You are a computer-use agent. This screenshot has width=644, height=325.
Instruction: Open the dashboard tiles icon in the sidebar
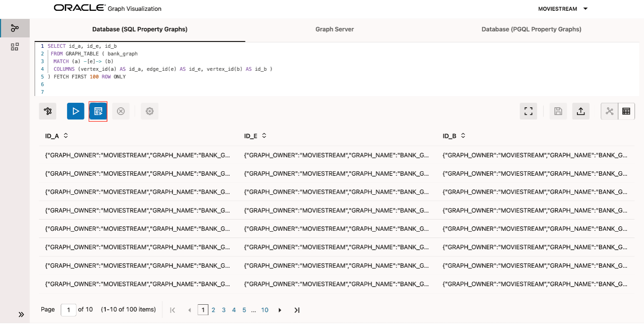15,46
